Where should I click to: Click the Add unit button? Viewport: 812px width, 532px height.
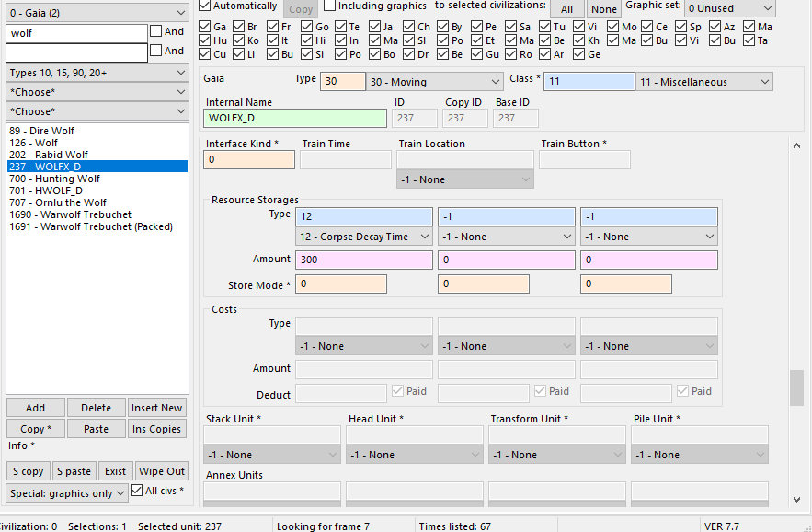[x=36, y=408]
